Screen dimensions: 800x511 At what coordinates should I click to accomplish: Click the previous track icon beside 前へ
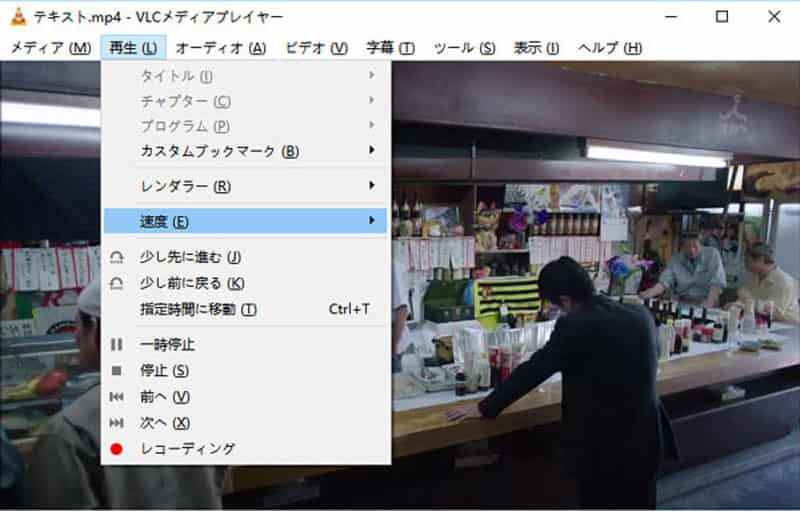[x=116, y=397]
